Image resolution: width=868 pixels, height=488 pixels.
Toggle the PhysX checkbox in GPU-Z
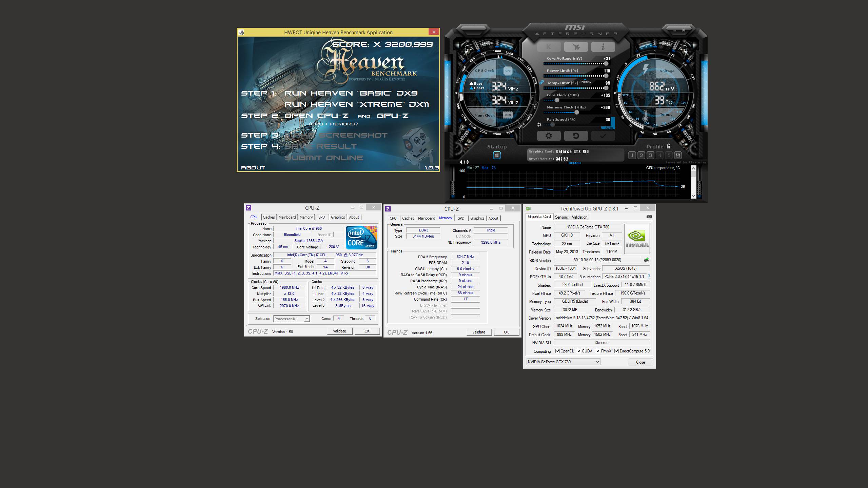[598, 351]
